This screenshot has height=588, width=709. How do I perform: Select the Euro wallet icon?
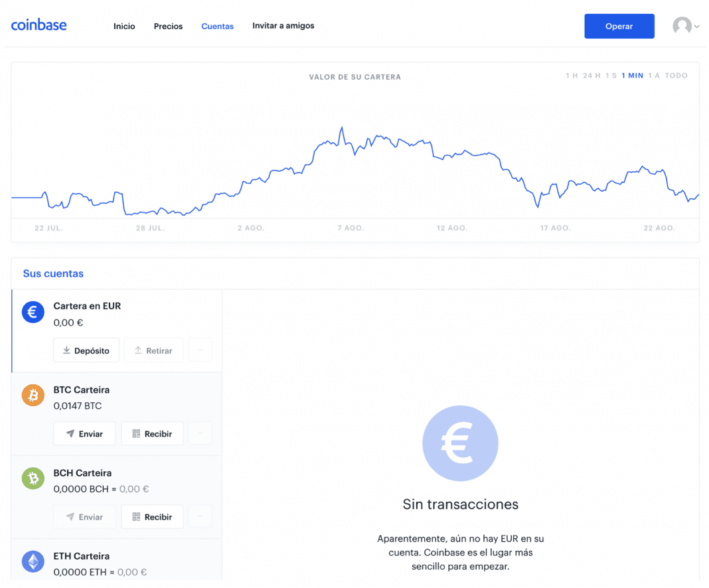click(x=33, y=312)
